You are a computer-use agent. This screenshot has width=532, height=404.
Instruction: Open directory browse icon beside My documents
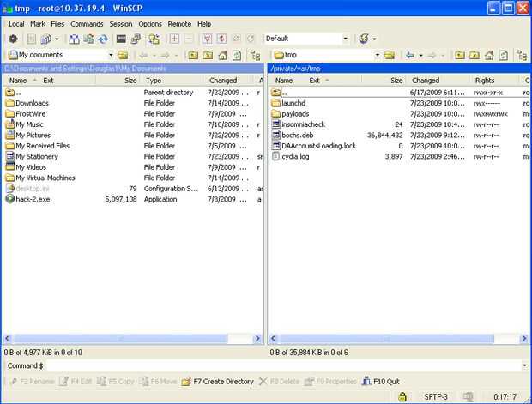[123, 55]
